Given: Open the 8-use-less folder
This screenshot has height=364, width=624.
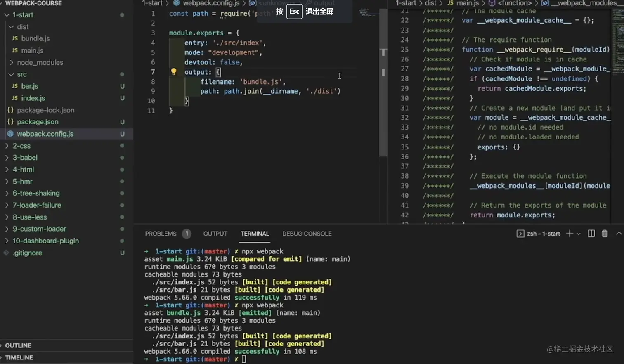Looking at the screenshot, I should 30,217.
